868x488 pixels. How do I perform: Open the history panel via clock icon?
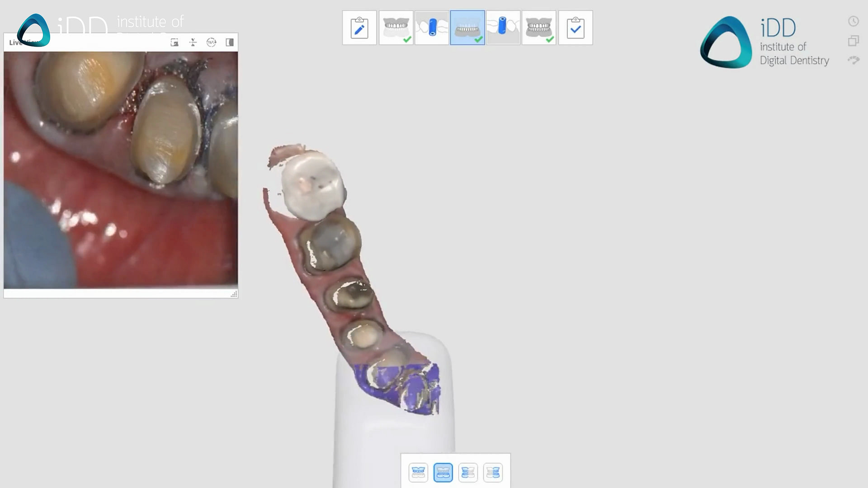pos(854,21)
